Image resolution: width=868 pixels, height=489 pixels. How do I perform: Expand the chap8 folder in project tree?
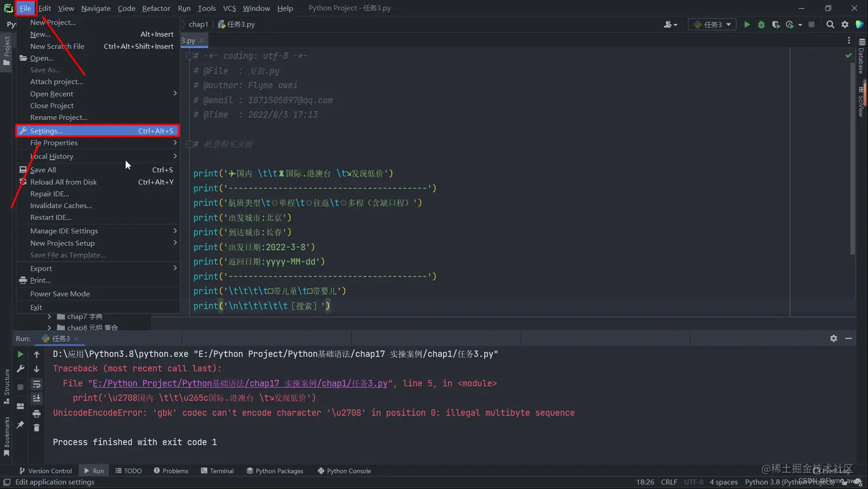click(x=49, y=328)
